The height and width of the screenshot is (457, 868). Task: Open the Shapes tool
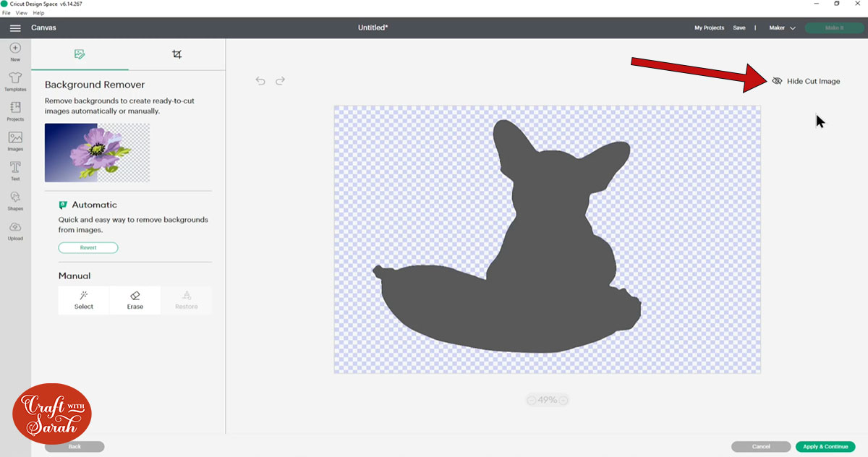pos(15,198)
